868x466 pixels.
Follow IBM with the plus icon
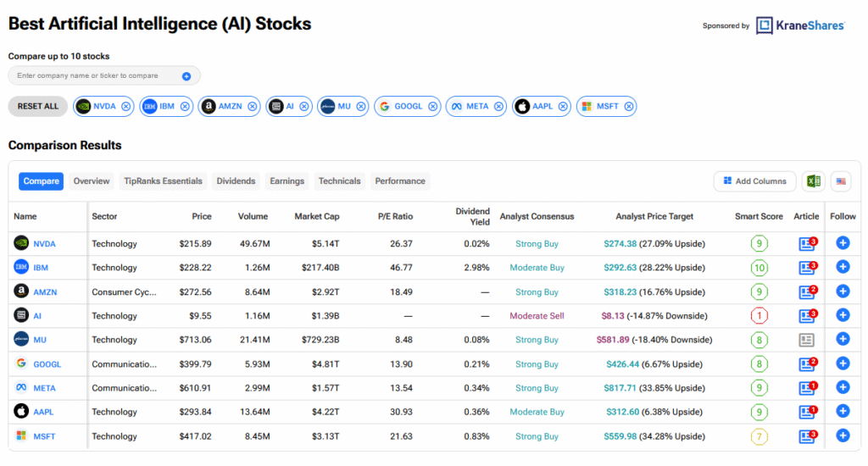(843, 267)
